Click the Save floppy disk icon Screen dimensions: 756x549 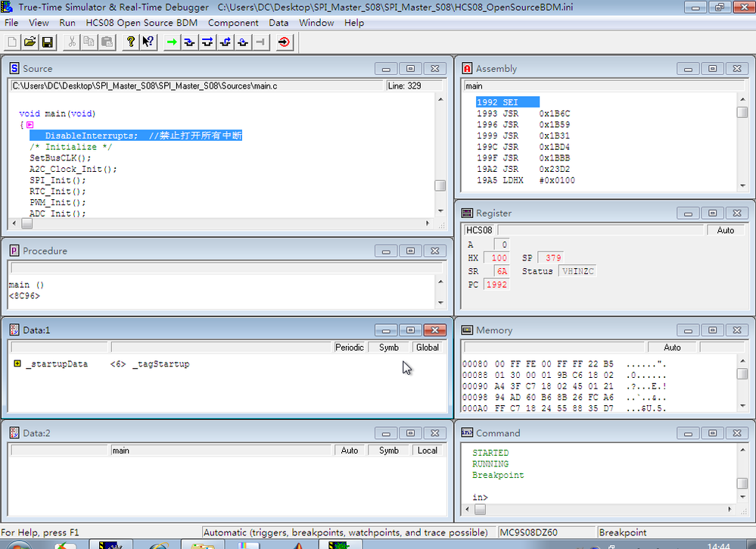[x=47, y=42]
